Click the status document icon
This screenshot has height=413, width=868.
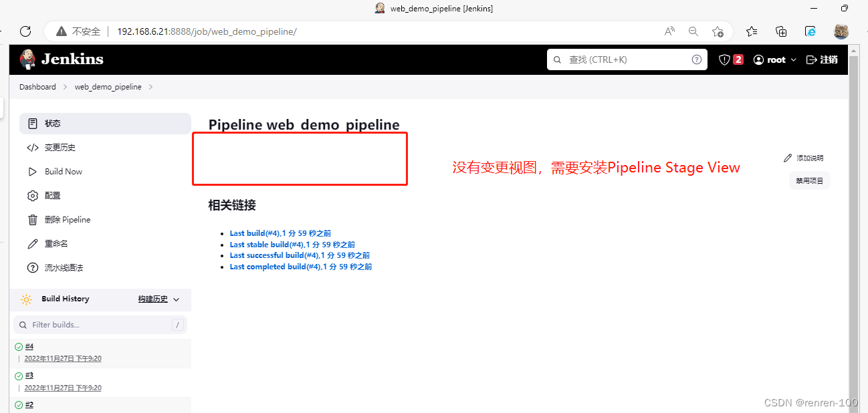33,124
